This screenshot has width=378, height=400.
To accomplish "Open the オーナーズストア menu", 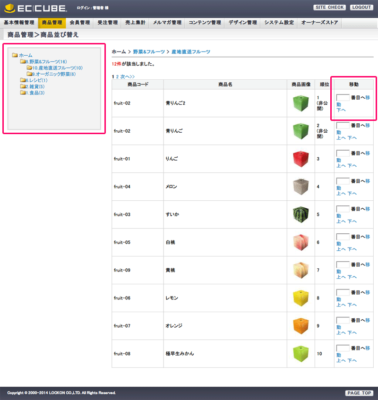I will 320,23.
